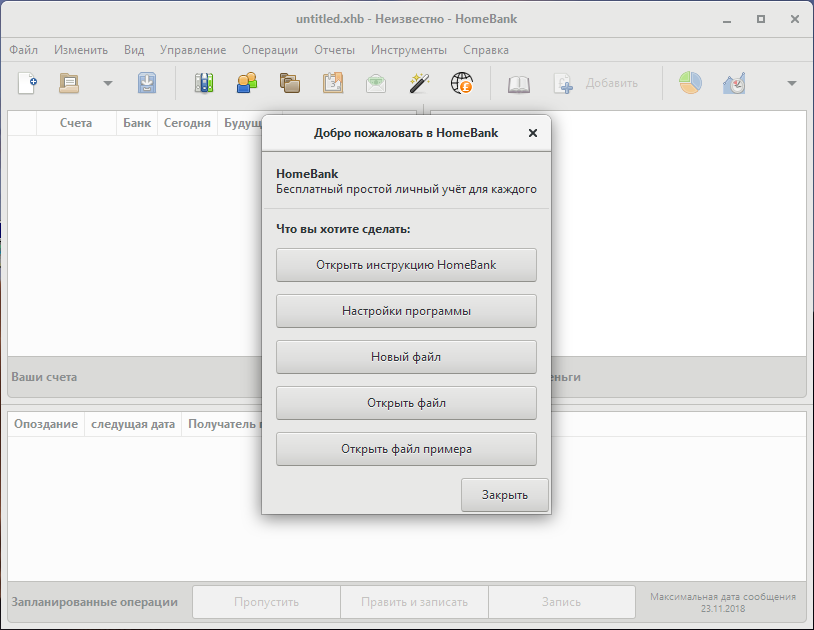814x630 pixels.
Task: Open the Currencies globe toolbar icon
Action: coord(462,83)
